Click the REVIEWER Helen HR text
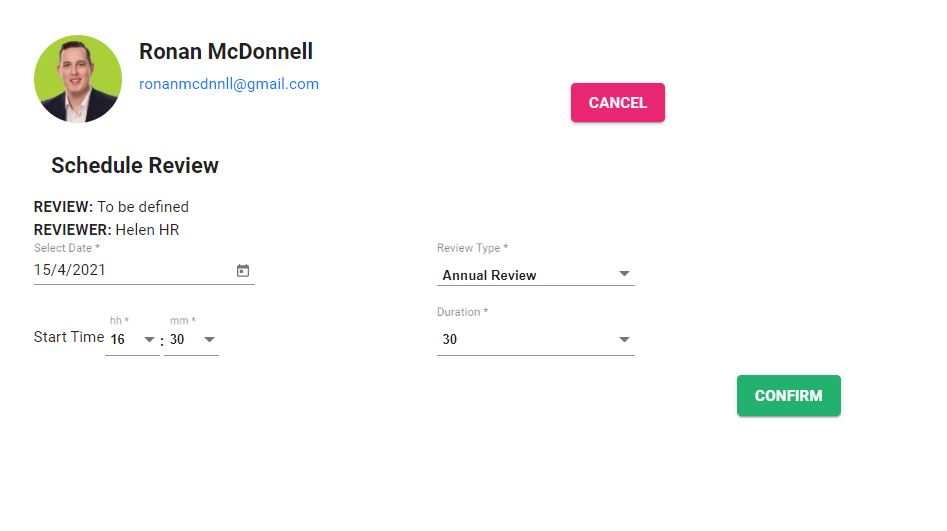The width and height of the screenshot is (947, 531). tap(106, 230)
